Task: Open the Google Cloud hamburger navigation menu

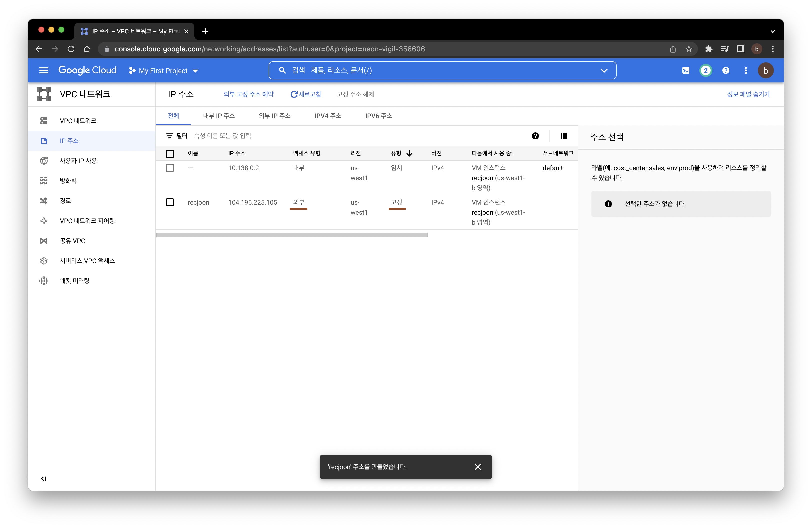Action: pos(44,70)
